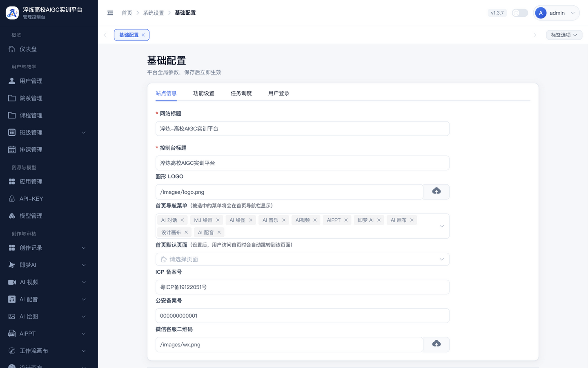The height and width of the screenshot is (368, 588).
Task: Click the v1.3.7 version badge
Action: point(497,13)
